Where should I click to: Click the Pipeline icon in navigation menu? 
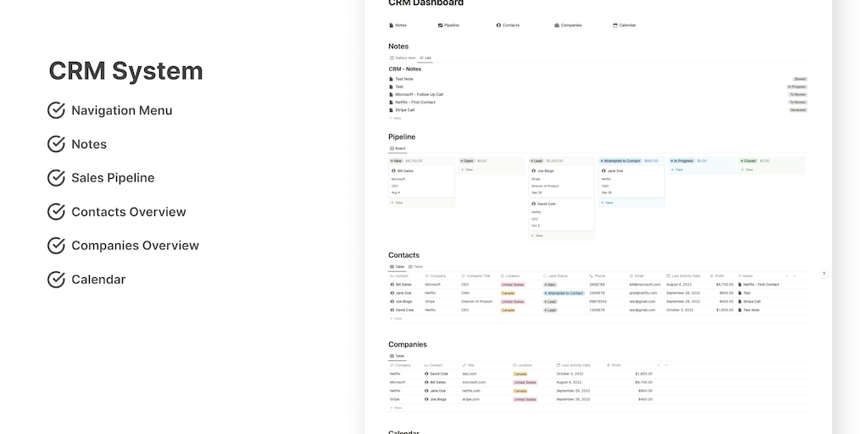coord(440,25)
